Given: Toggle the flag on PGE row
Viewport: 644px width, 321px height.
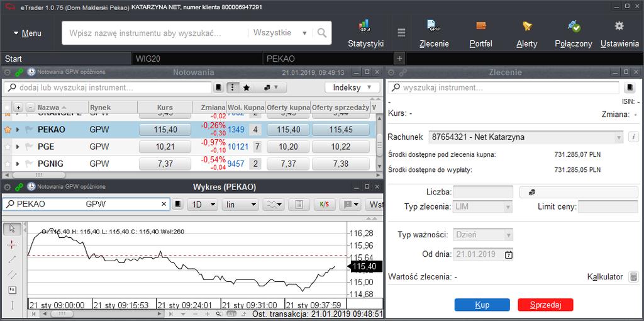Looking at the screenshot, I should (x=29, y=147).
